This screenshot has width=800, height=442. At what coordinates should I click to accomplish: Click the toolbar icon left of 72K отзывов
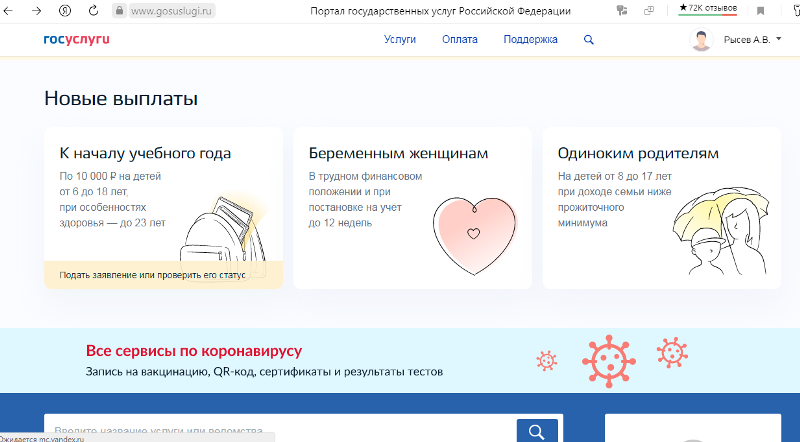click(x=649, y=11)
